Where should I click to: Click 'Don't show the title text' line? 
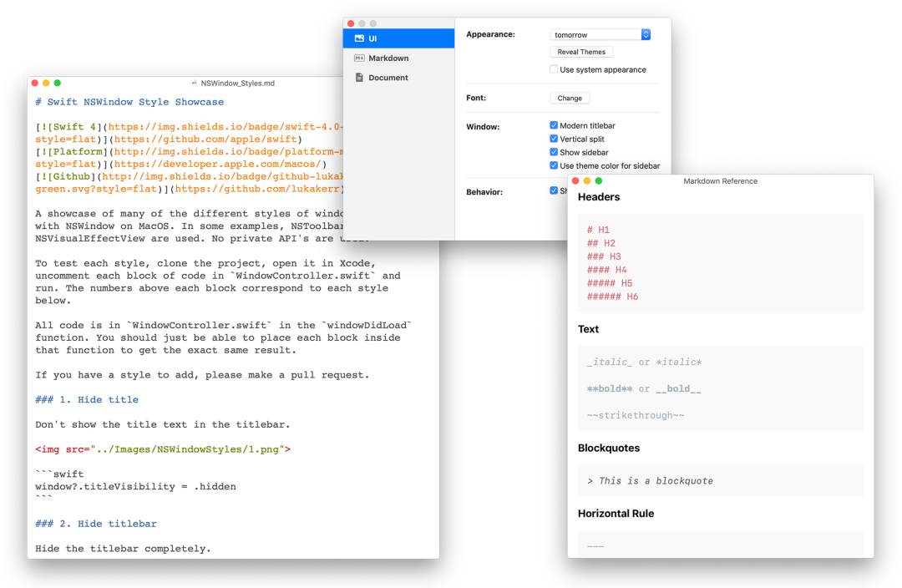coord(163,424)
